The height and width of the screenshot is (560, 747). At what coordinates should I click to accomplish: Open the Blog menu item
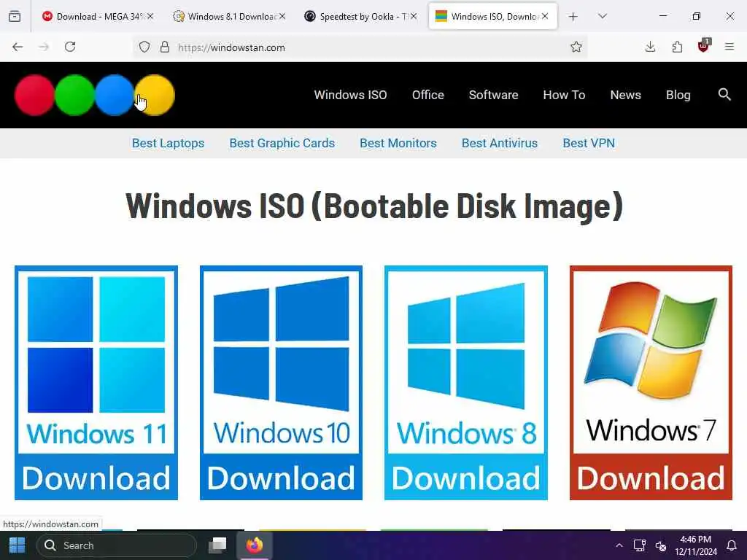(x=678, y=95)
